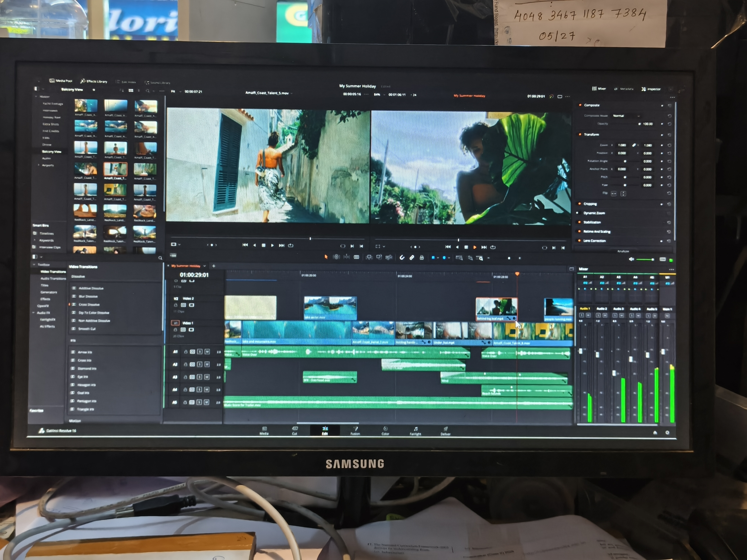
Task: Play source viewer clip in reverse
Action: [255, 245]
